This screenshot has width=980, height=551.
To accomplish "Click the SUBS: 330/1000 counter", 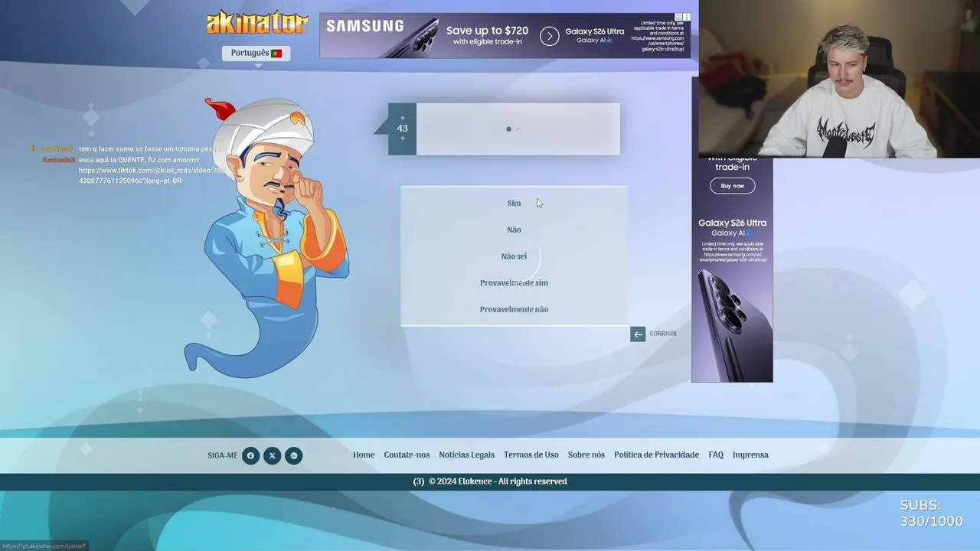I will pyautogui.click(x=931, y=514).
